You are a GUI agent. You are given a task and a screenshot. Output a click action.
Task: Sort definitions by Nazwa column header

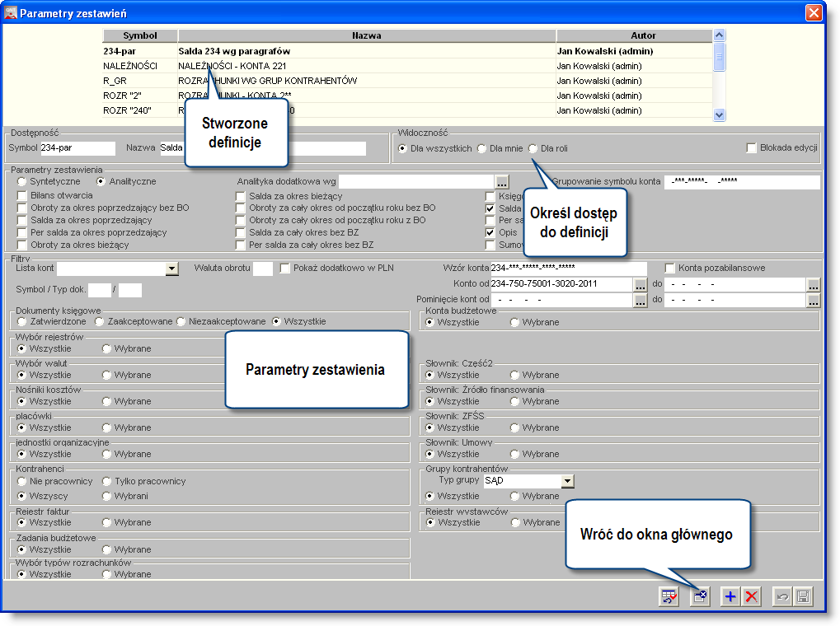tap(367, 35)
